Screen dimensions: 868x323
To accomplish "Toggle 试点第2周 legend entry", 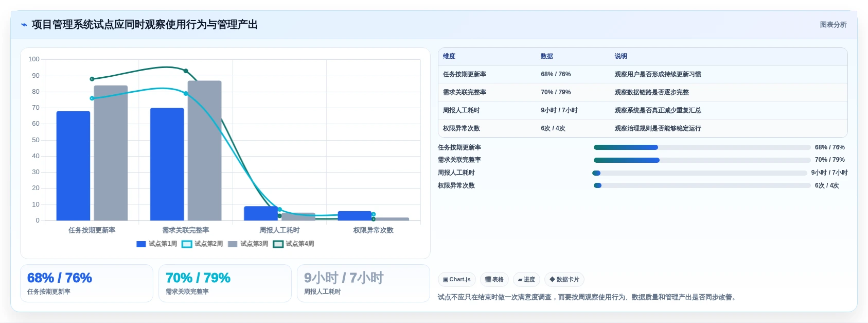I will point(203,244).
